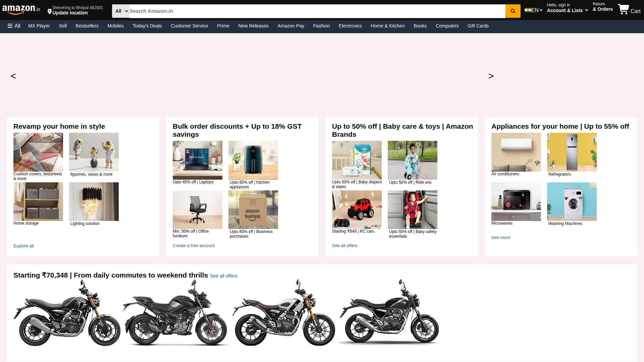This screenshot has width=644, height=362.
Task: Go to Mobiles category
Action: click(x=116, y=26)
